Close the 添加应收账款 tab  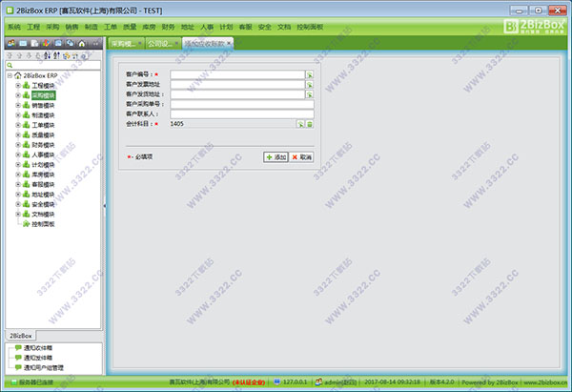click(229, 43)
